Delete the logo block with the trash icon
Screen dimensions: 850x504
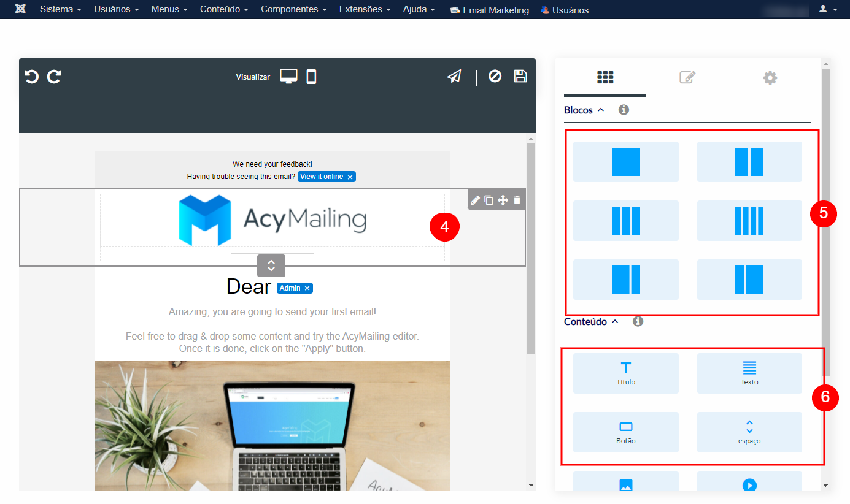tap(517, 199)
